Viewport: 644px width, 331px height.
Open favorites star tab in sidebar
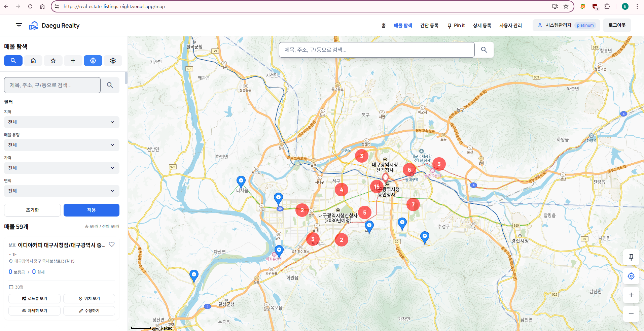point(53,61)
